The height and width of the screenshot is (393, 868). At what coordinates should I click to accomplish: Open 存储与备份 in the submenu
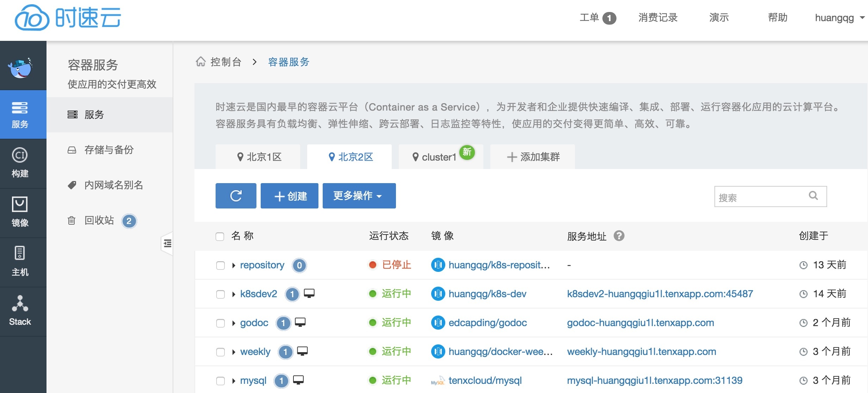(110, 150)
